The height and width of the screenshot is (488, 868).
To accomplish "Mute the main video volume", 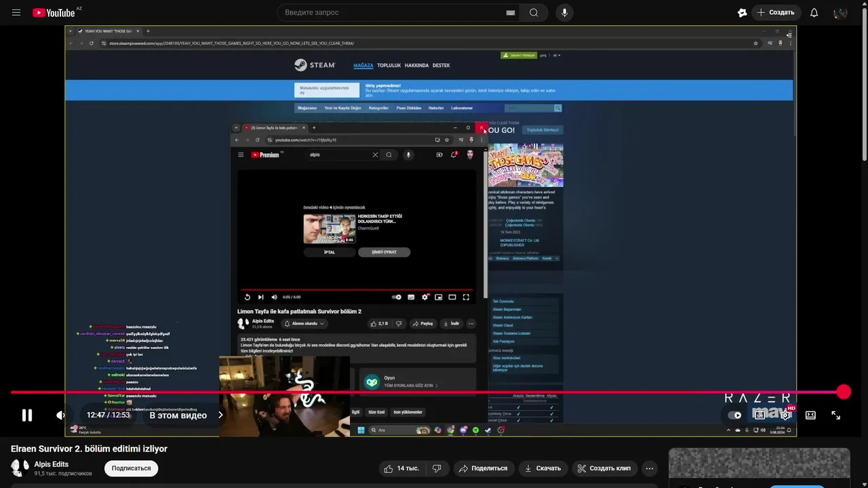I will [x=61, y=415].
